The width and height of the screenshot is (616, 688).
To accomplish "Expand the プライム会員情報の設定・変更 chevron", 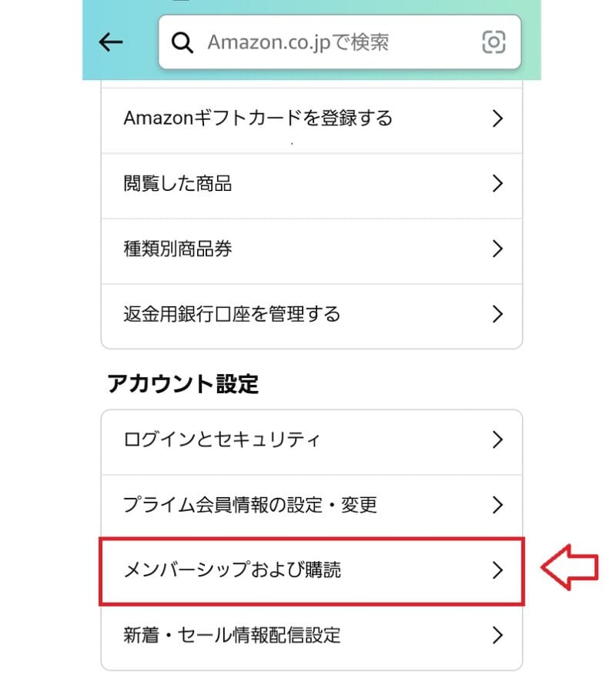I will pyautogui.click(x=497, y=505).
